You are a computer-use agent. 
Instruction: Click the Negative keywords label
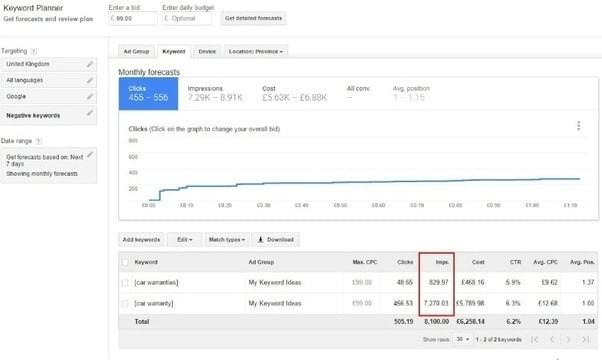[33, 116]
